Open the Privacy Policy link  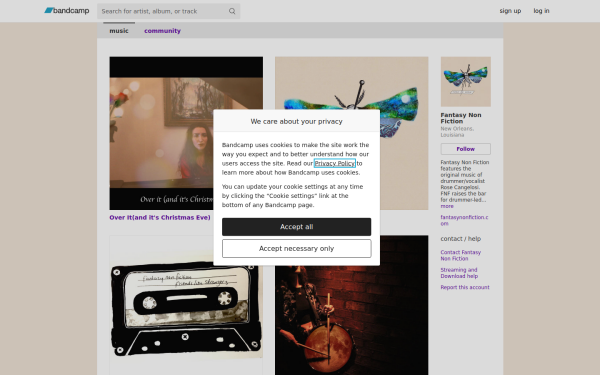pos(335,163)
